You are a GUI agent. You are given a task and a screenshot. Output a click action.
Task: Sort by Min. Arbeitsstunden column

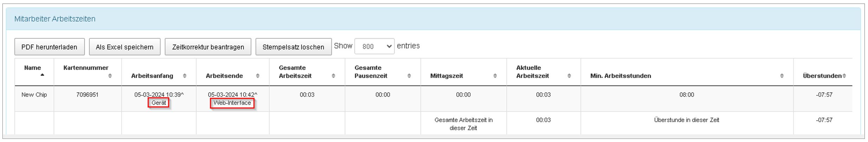(x=782, y=76)
